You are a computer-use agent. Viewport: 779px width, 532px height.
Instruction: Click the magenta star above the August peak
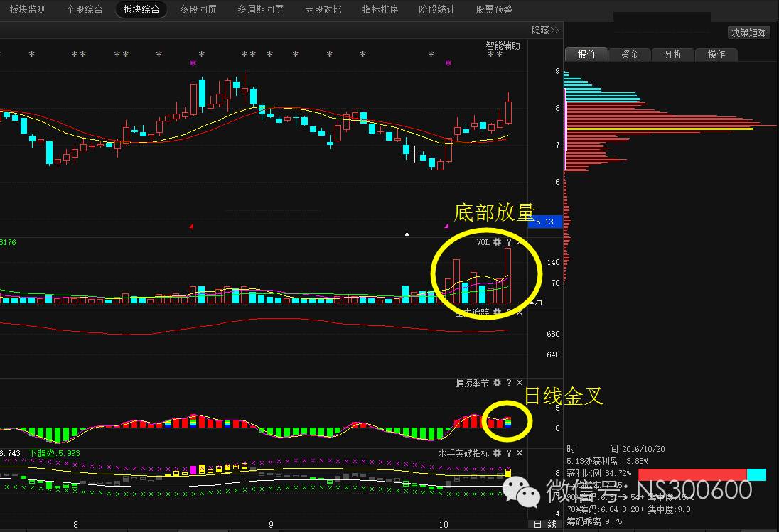(193, 63)
